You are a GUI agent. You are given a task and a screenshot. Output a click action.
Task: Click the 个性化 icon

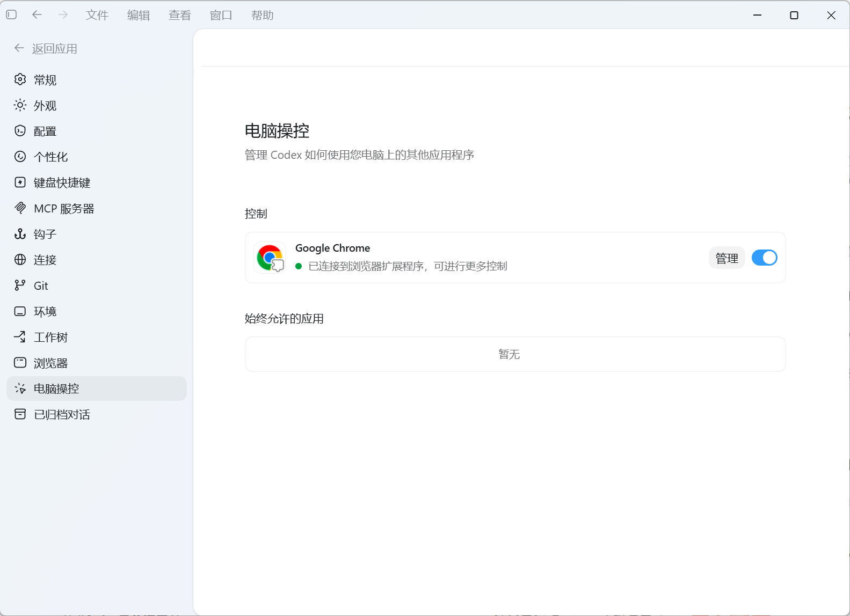click(20, 157)
